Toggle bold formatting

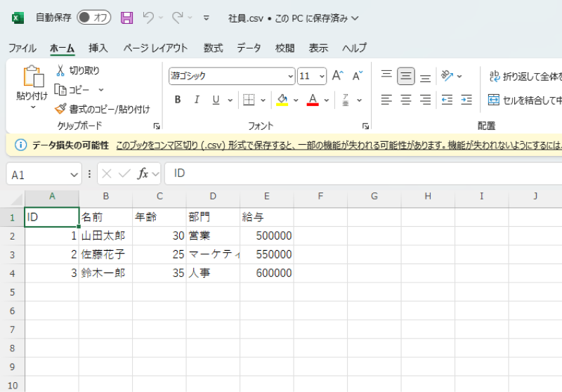tap(178, 100)
